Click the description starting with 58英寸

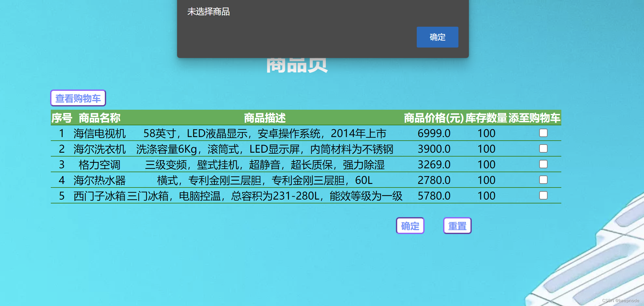[x=265, y=133]
